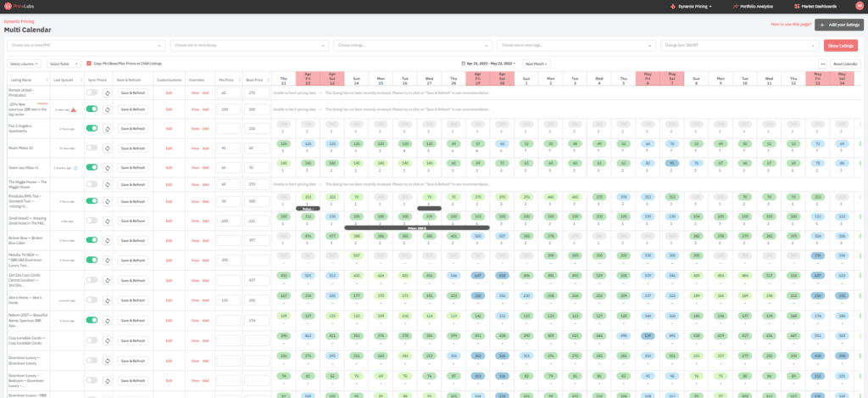Viewport: 868px width, 398px height.
Task: Expand the Select columns dropdown
Action: [24, 64]
